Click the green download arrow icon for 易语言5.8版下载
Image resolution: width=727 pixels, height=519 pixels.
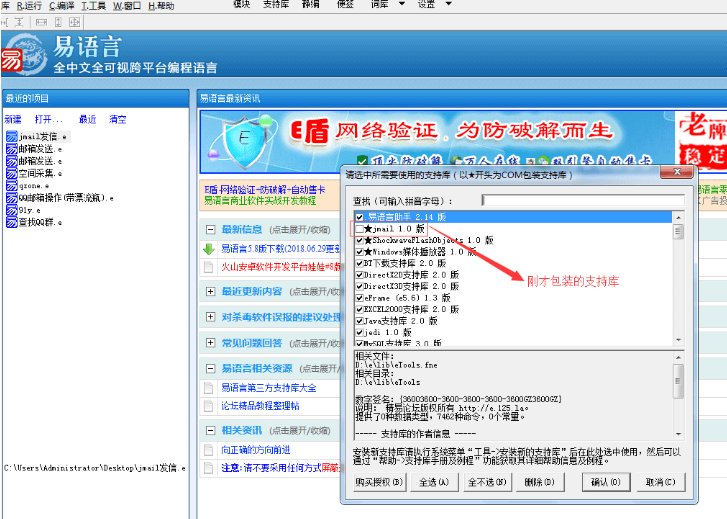pyautogui.click(x=209, y=249)
